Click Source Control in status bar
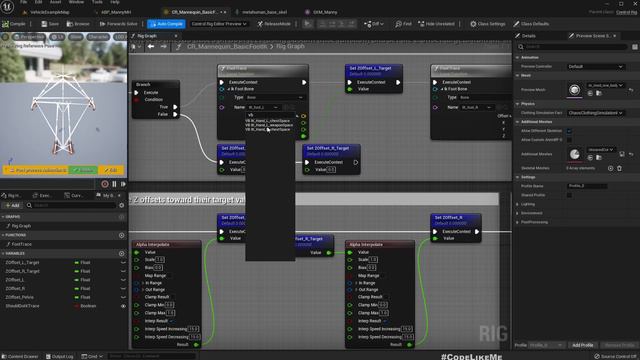 [x=616, y=356]
